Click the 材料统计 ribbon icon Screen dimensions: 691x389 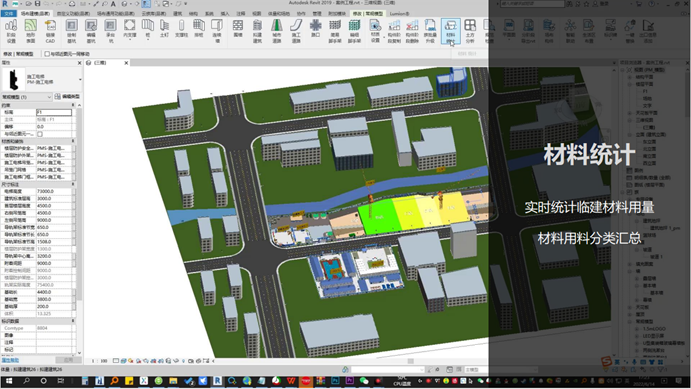pyautogui.click(x=450, y=31)
